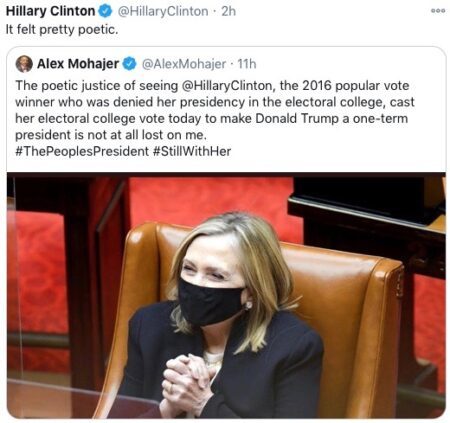Open the attached photo in the tweet
Screen dimensions: 450x423
click(226, 295)
